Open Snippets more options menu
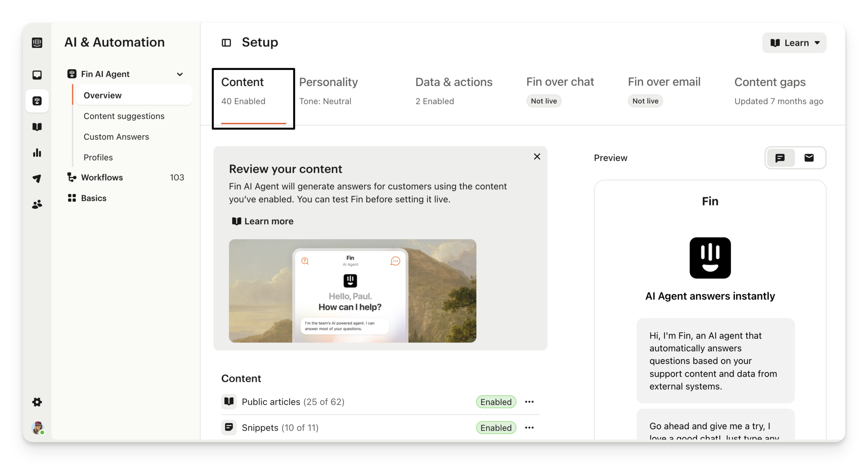The height and width of the screenshot is (465, 868). 529,428
